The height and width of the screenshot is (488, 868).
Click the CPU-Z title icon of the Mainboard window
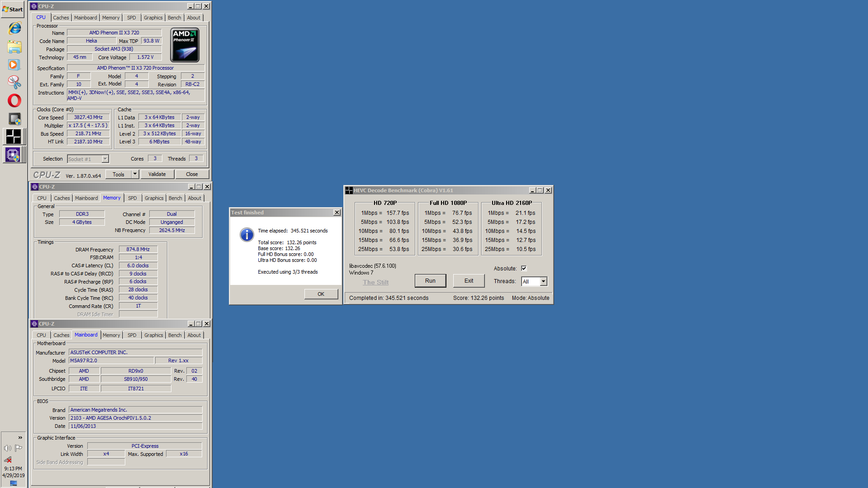pyautogui.click(x=34, y=324)
